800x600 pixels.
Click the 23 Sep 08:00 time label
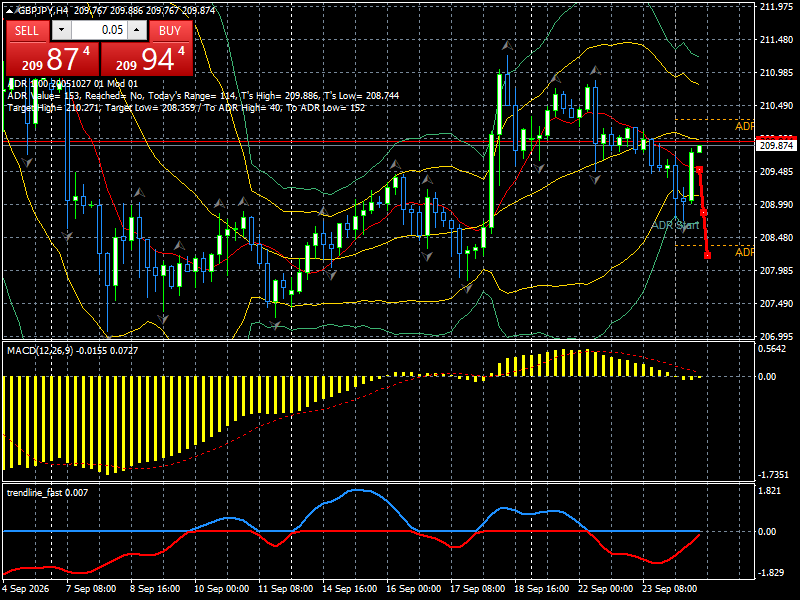click(669, 589)
